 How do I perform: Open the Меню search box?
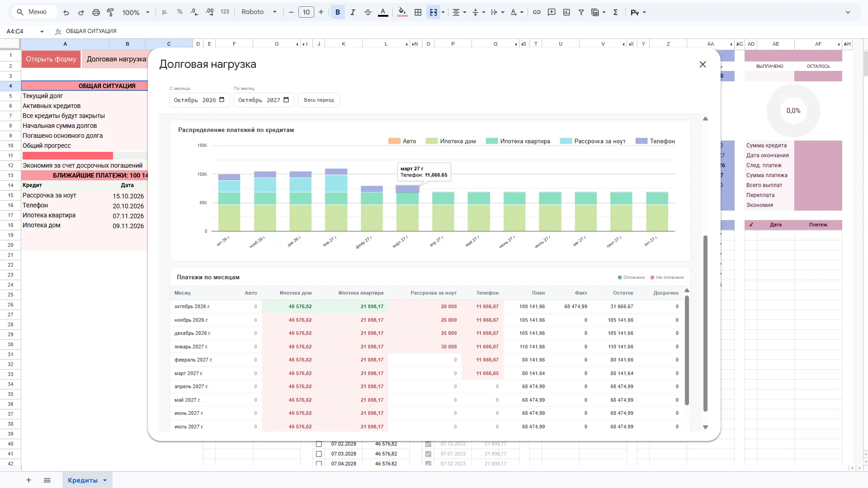[x=35, y=12]
